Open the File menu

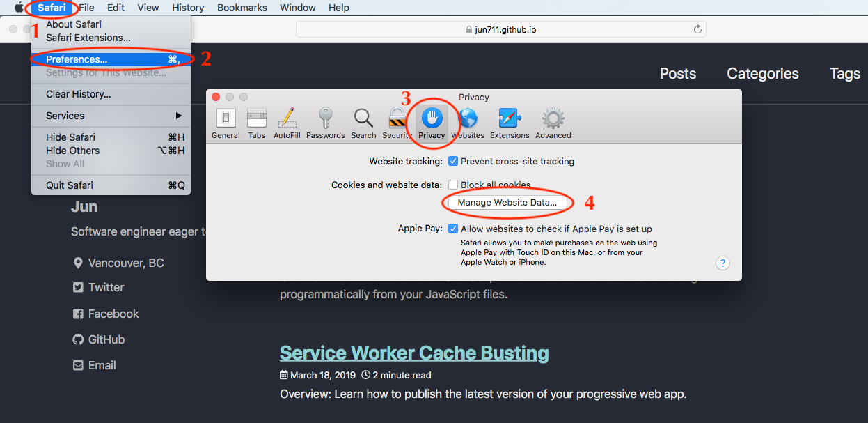point(86,8)
